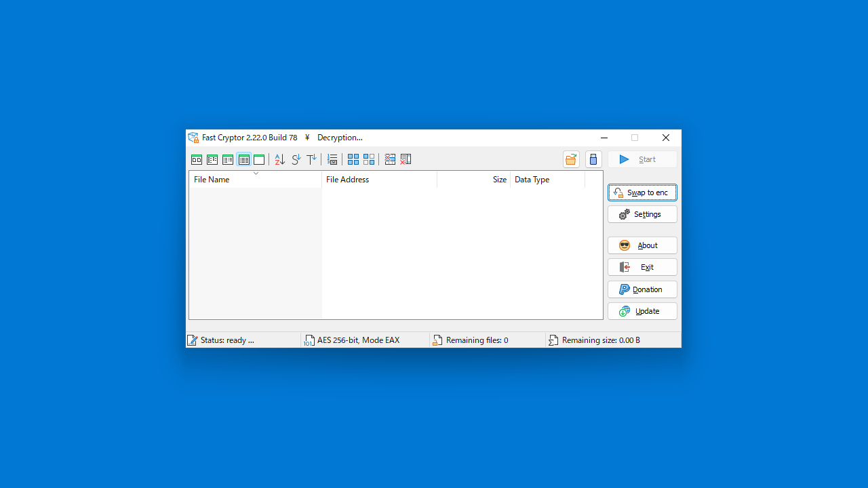Click the status pencil icon in status bar
Image resolution: width=868 pixels, height=488 pixels.
193,340
